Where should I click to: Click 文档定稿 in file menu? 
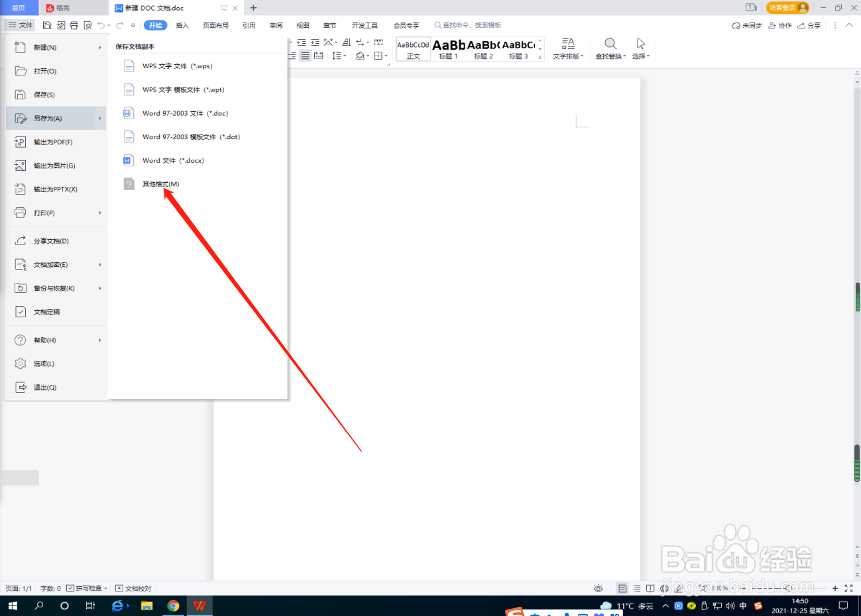coord(56,312)
